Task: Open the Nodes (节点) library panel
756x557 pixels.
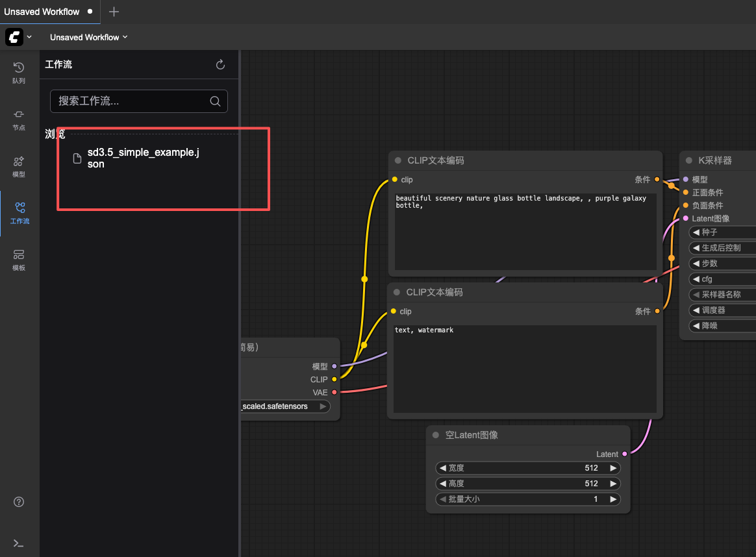Action: coord(19,119)
